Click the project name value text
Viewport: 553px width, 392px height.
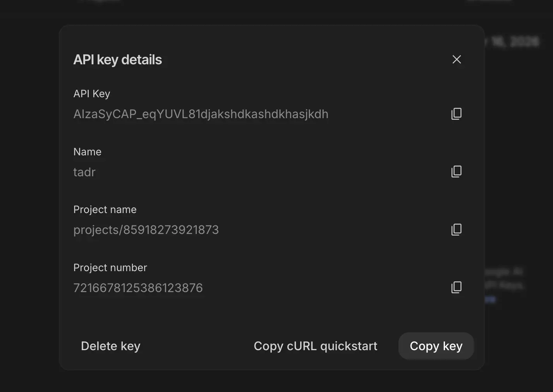146,229
